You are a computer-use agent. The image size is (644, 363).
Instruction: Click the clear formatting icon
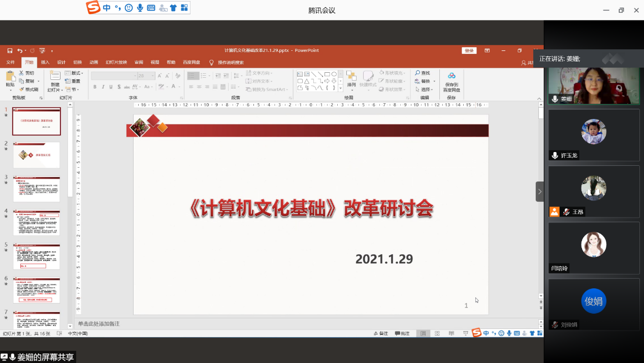pyautogui.click(x=177, y=76)
